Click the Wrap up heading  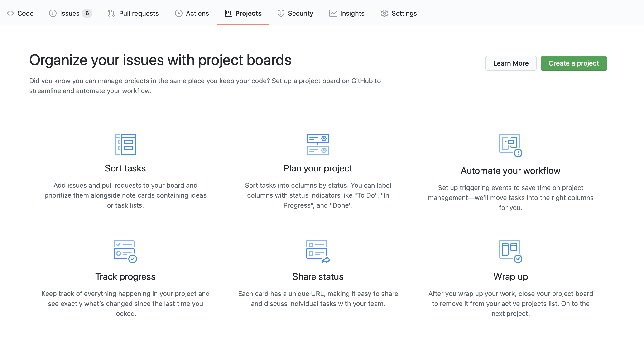coord(511,277)
